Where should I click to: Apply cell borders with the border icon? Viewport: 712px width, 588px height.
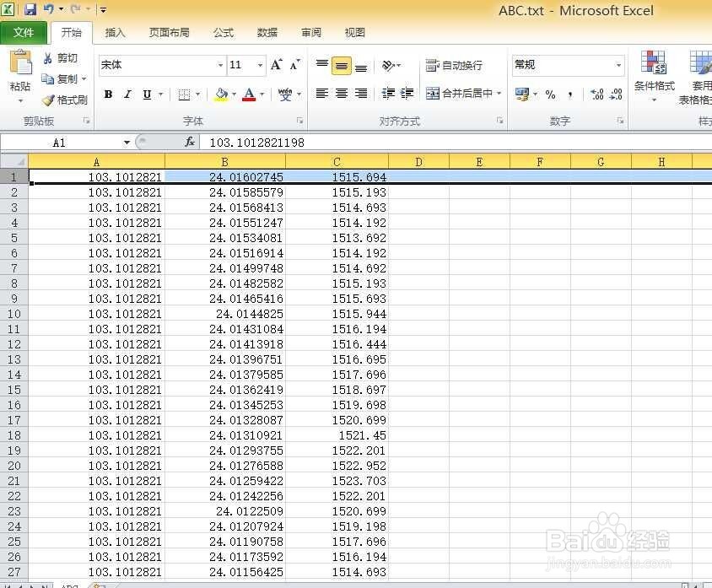tap(184, 94)
